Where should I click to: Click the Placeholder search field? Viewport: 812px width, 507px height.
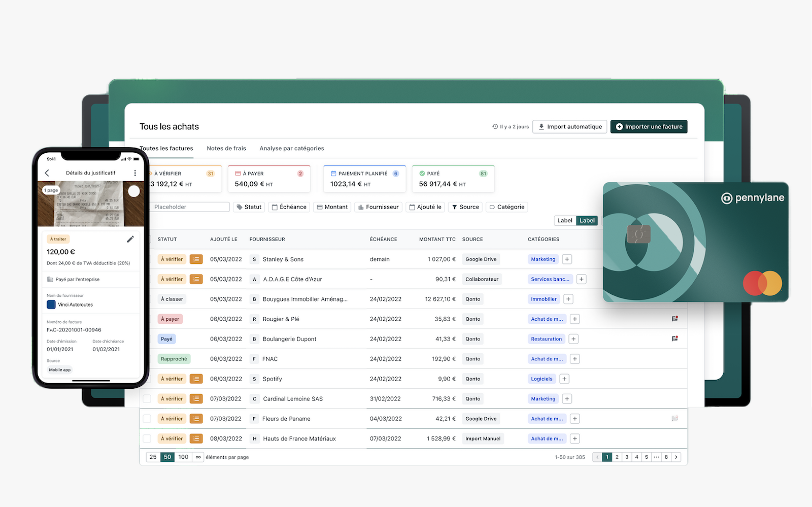click(190, 207)
